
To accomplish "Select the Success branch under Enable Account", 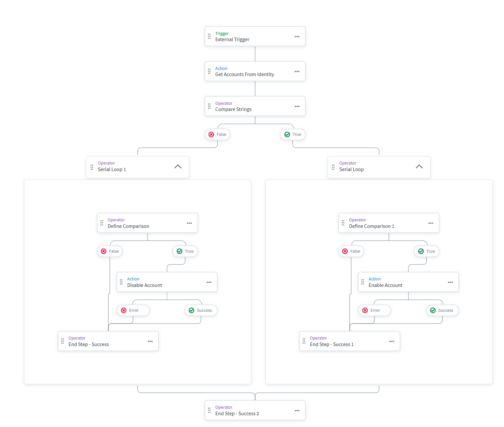I will 442,310.
